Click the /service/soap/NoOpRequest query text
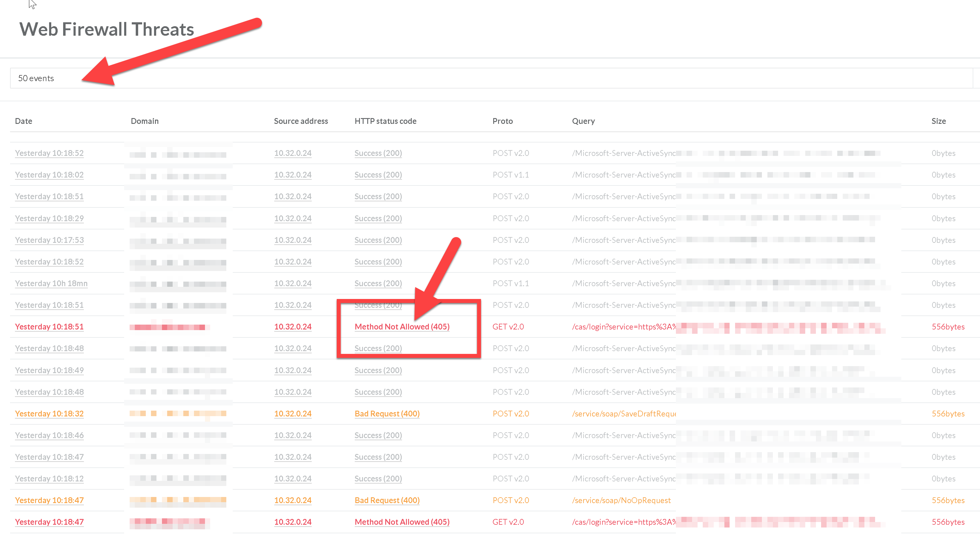Image resolution: width=980 pixels, height=540 pixels. pos(621,500)
